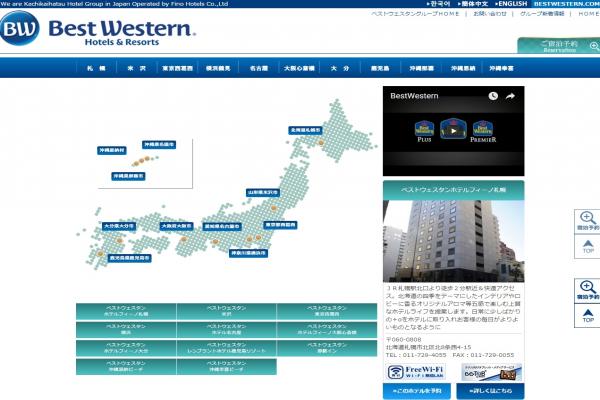Click the lower TOP arrow side icon
Viewport: 600px width, 400px height.
click(x=587, y=316)
